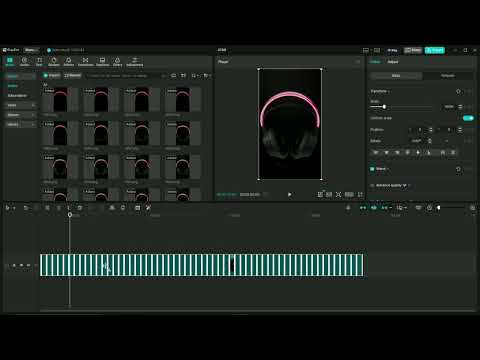Click the media search field

click(x=125, y=76)
